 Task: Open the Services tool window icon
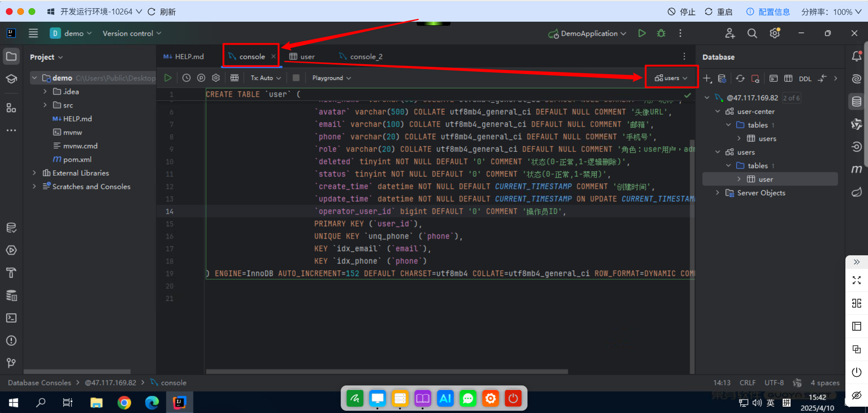pos(11,250)
